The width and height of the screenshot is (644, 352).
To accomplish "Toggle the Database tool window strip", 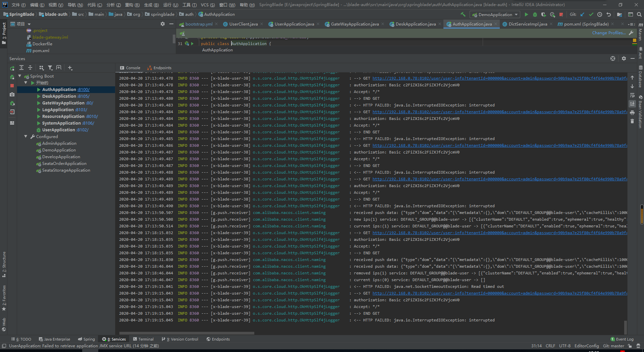I will click(x=640, y=77).
